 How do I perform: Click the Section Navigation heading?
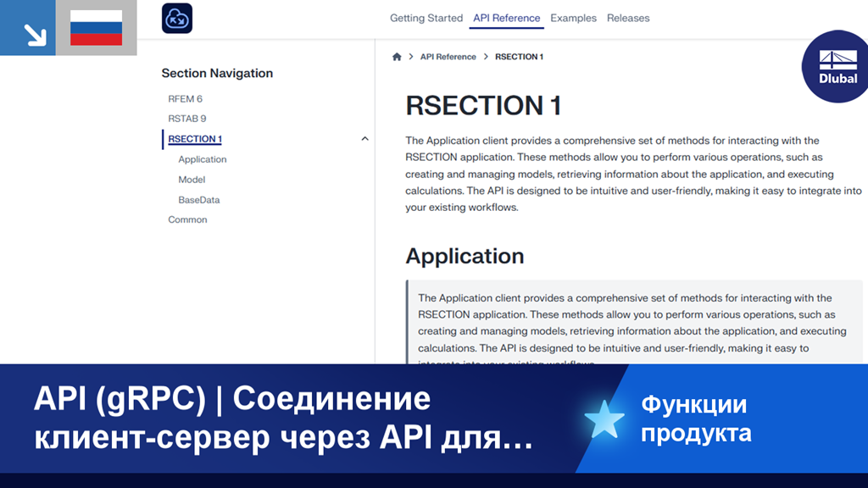click(217, 73)
